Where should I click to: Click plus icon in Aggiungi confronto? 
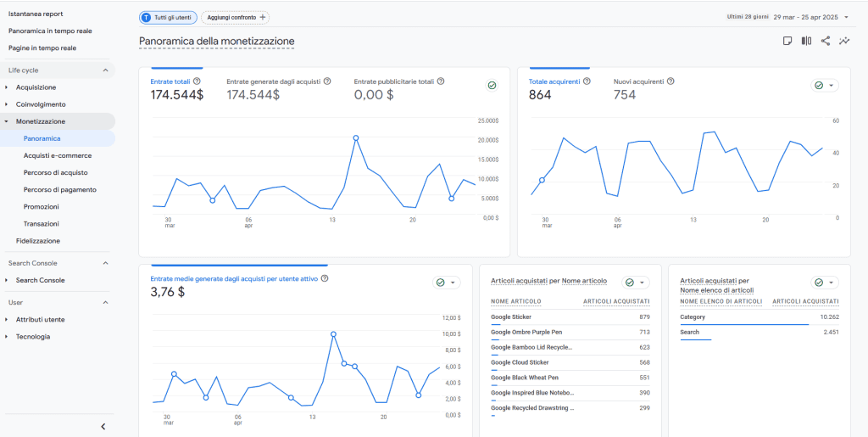(x=263, y=17)
